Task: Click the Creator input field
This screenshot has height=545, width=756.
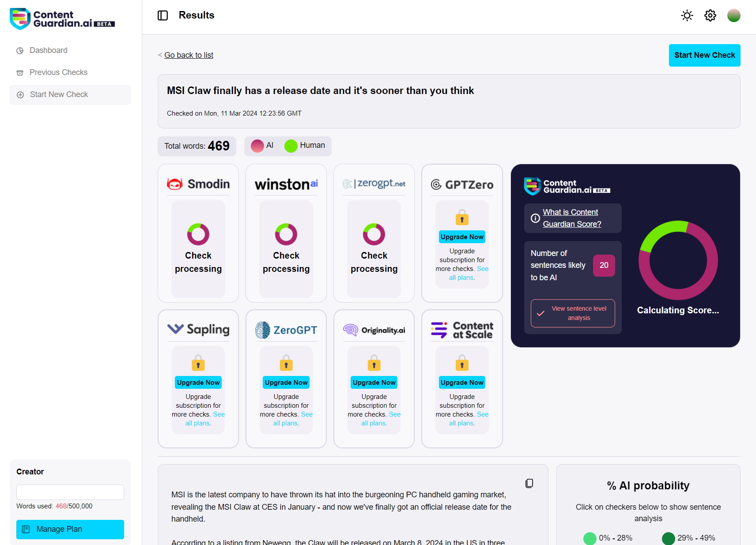Action: 70,492
